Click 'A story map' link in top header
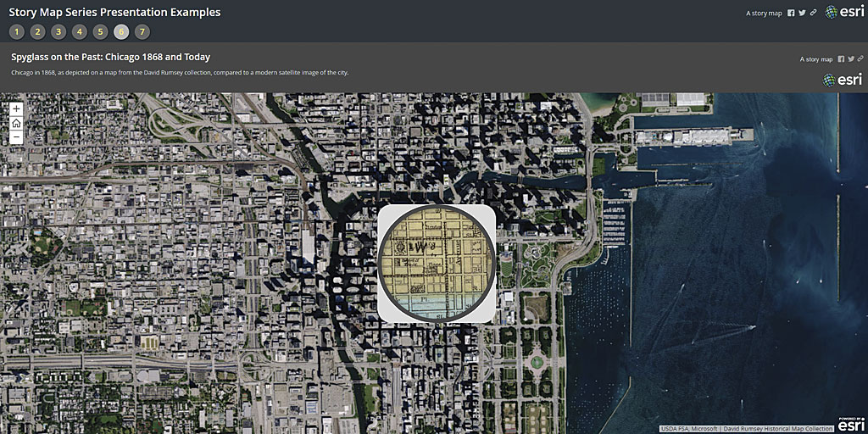Screen dimensions: 868x434 pos(764,14)
